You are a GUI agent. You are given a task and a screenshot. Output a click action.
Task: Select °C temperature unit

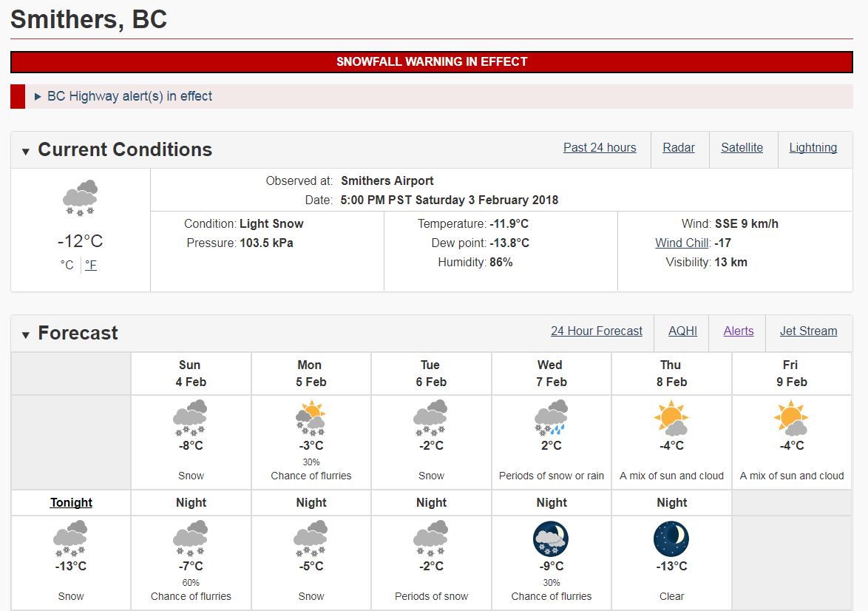(x=67, y=265)
